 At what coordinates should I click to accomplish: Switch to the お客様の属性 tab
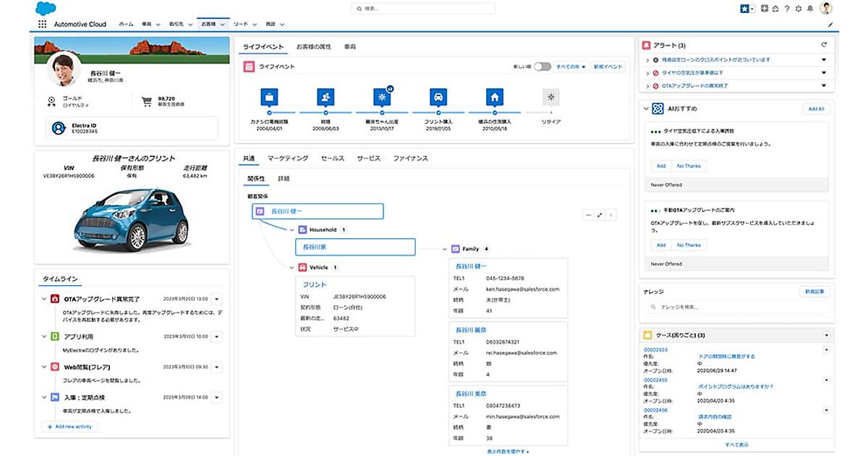pyautogui.click(x=313, y=46)
